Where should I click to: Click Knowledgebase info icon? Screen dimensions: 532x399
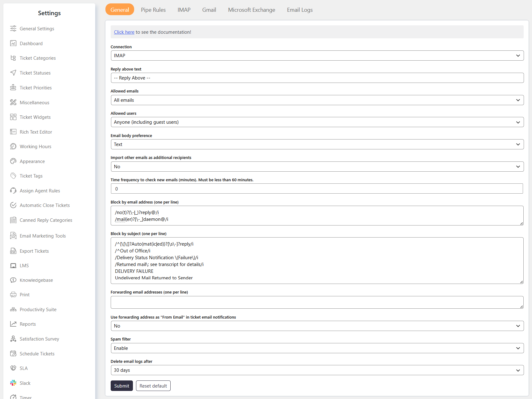pos(13,280)
